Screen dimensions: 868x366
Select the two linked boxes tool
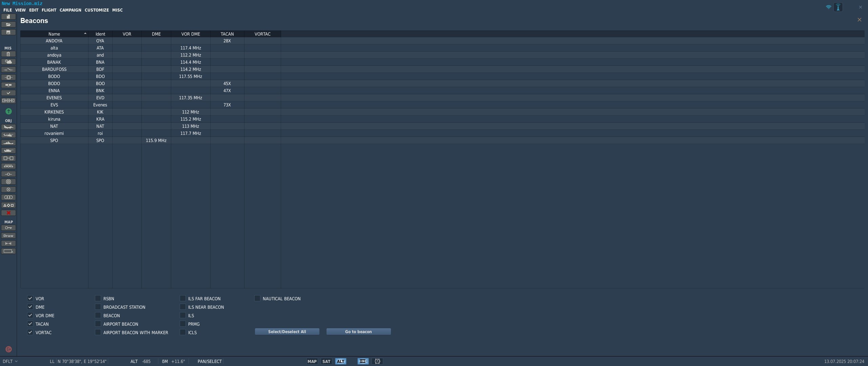(x=8, y=158)
